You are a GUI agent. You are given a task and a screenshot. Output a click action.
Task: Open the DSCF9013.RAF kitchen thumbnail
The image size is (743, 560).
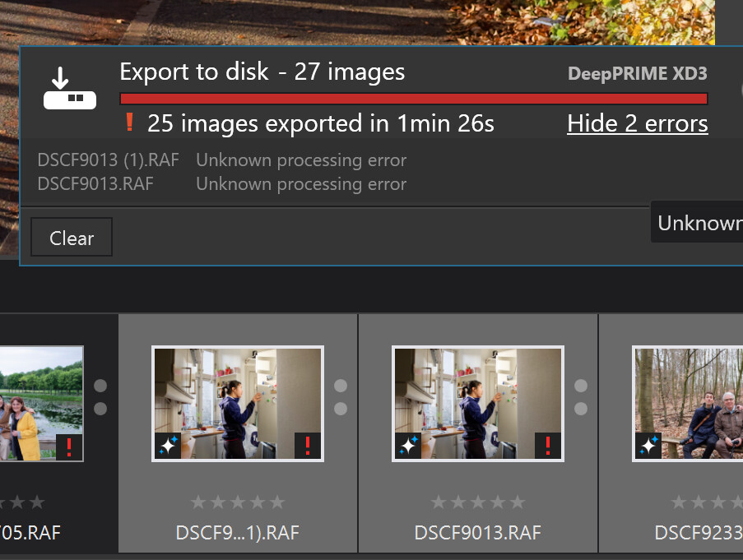click(478, 401)
